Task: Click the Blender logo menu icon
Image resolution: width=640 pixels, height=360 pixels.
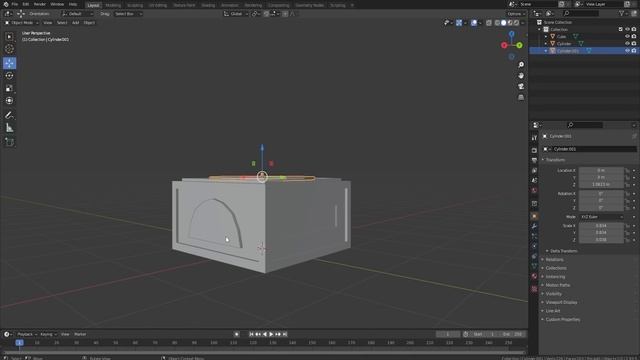Action: (x=6, y=4)
